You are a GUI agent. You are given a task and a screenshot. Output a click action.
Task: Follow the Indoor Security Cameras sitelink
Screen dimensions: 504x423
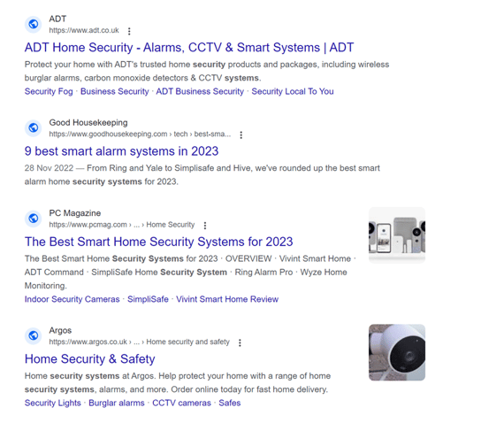72,299
